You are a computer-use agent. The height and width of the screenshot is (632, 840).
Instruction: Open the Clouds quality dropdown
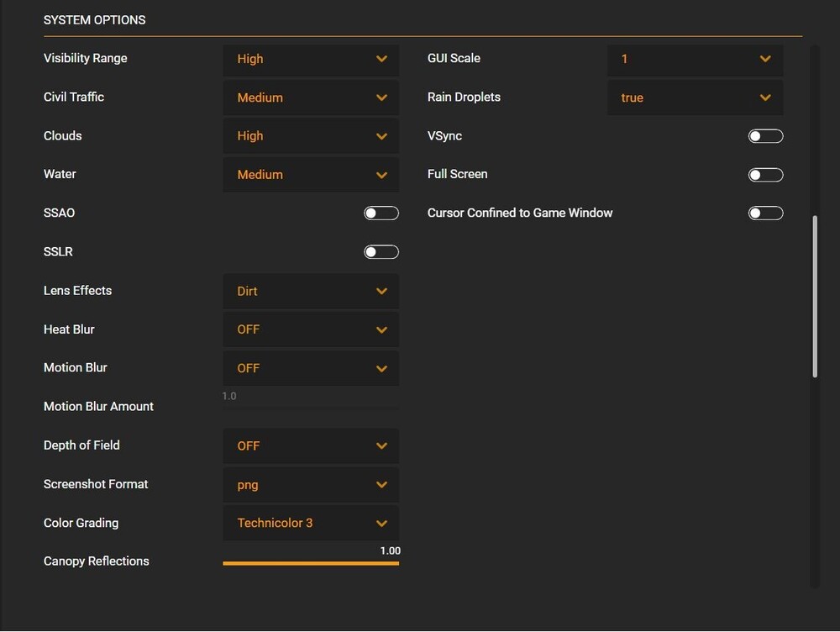click(310, 136)
